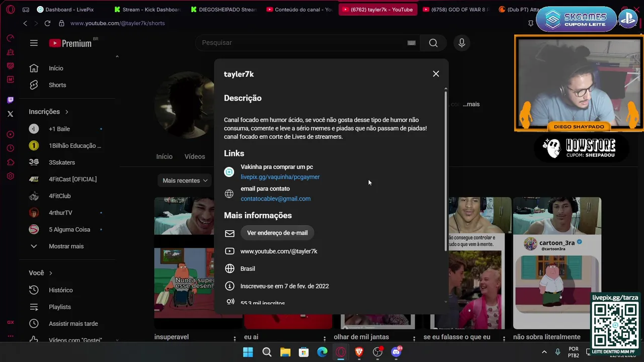Open Opera sidebar settings gear
Viewport: 644px width, 362px height.
point(10,176)
